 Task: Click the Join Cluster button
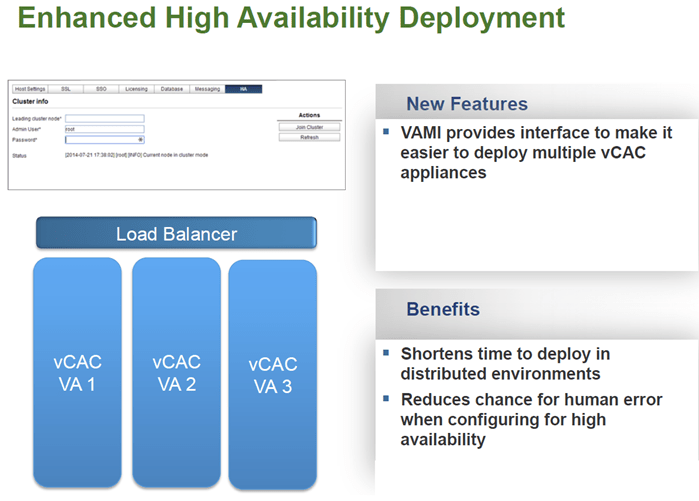(x=309, y=127)
